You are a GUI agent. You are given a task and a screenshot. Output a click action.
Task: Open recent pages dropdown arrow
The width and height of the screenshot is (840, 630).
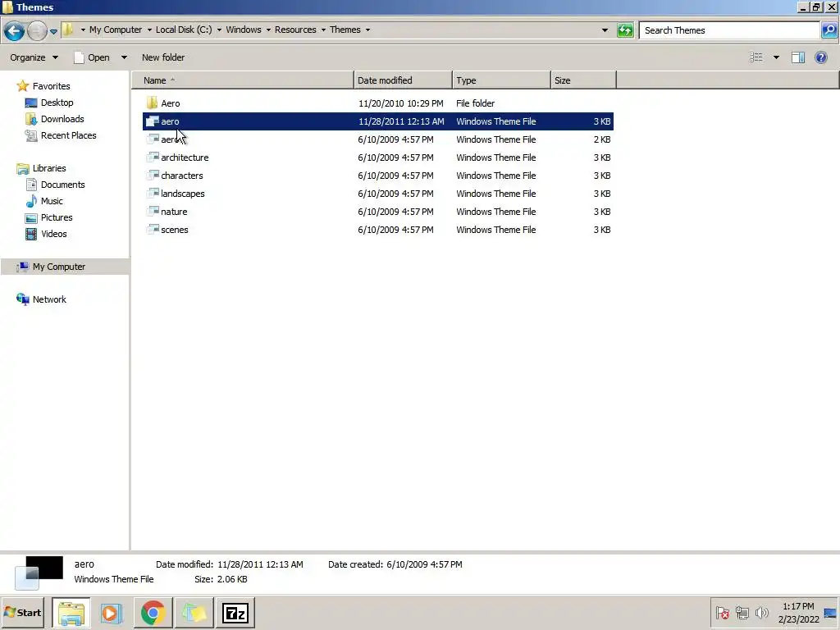53,32
